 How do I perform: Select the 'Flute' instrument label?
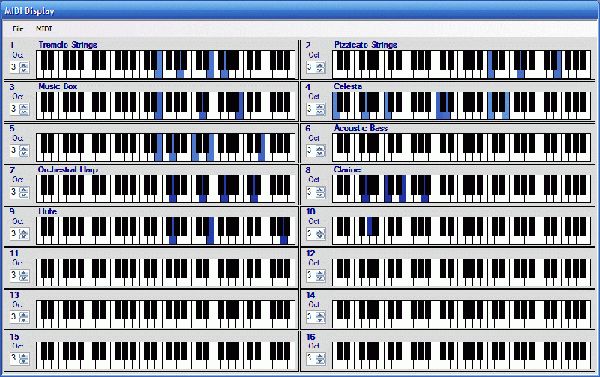point(48,211)
